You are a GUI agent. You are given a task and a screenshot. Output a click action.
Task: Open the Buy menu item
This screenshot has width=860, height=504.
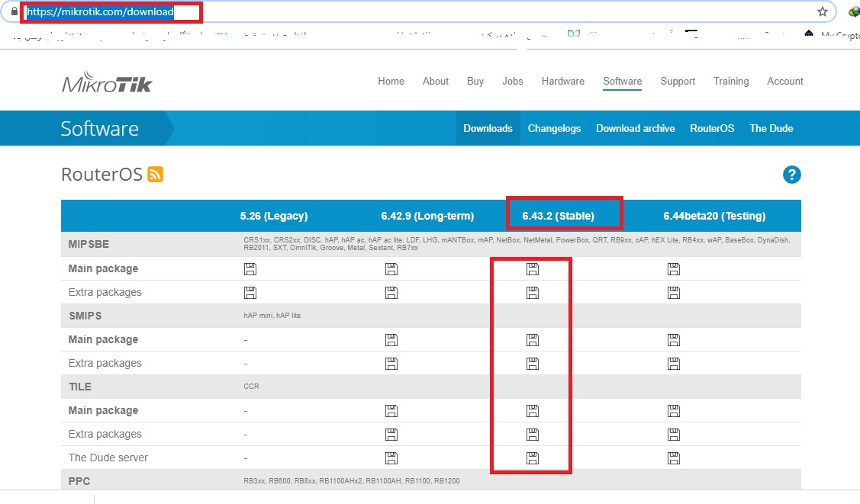pyautogui.click(x=475, y=81)
